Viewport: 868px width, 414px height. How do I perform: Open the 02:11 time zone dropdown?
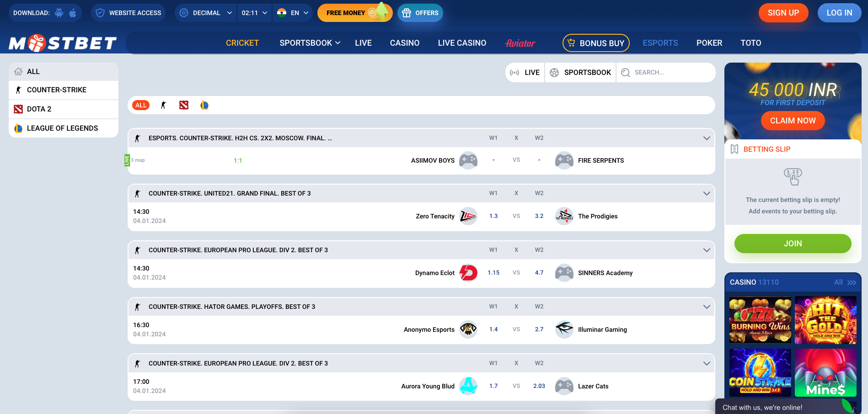click(x=254, y=13)
